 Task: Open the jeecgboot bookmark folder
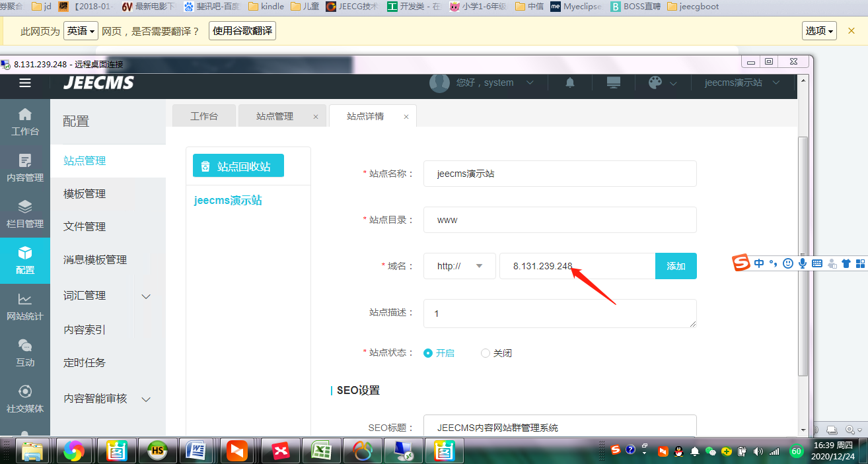pyautogui.click(x=694, y=7)
